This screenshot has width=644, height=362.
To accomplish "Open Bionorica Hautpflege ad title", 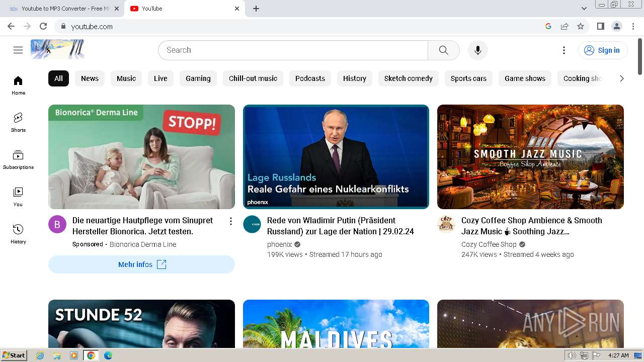I will click(142, 226).
